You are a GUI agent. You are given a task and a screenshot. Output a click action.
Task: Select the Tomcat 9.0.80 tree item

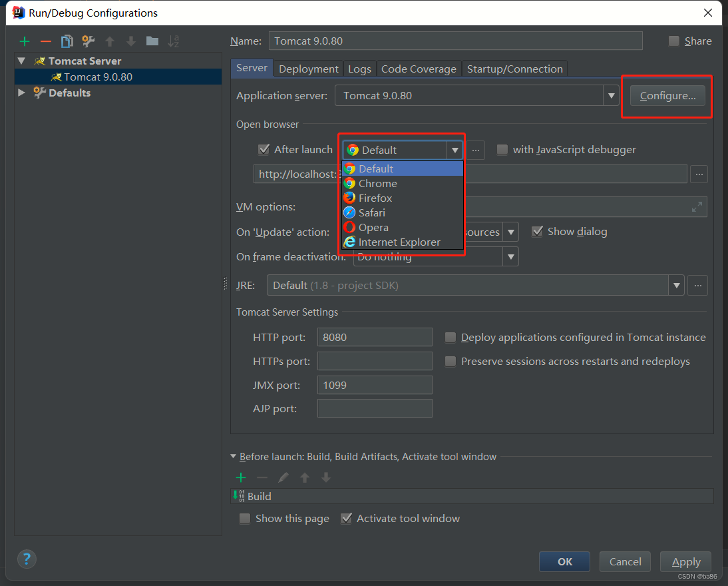click(118, 77)
